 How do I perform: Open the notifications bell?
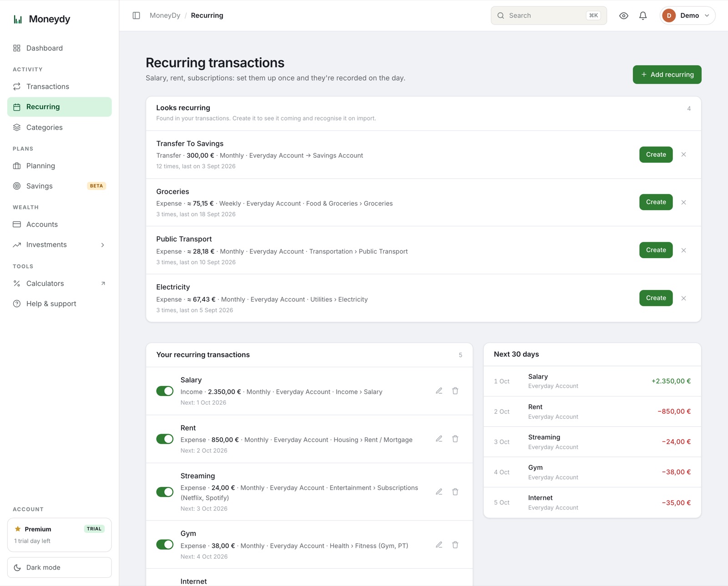pyautogui.click(x=643, y=15)
